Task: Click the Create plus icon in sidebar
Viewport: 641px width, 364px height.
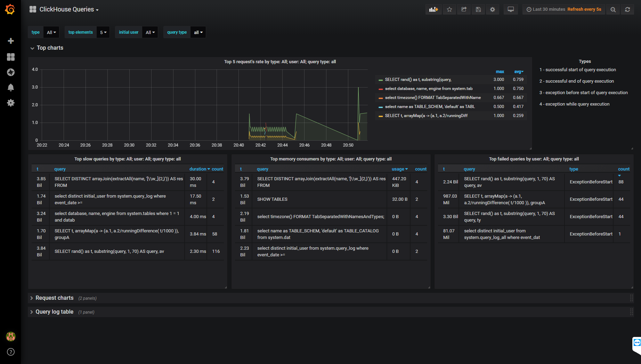Action: (x=11, y=41)
